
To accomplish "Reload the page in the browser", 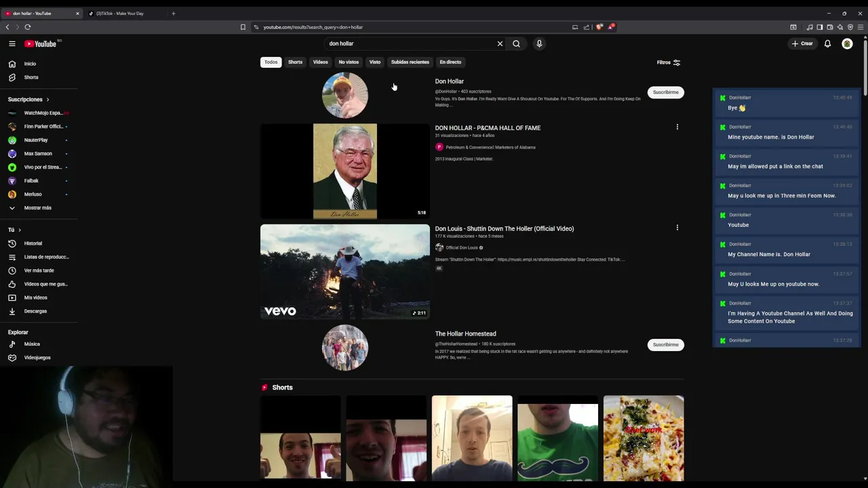I will [28, 27].
